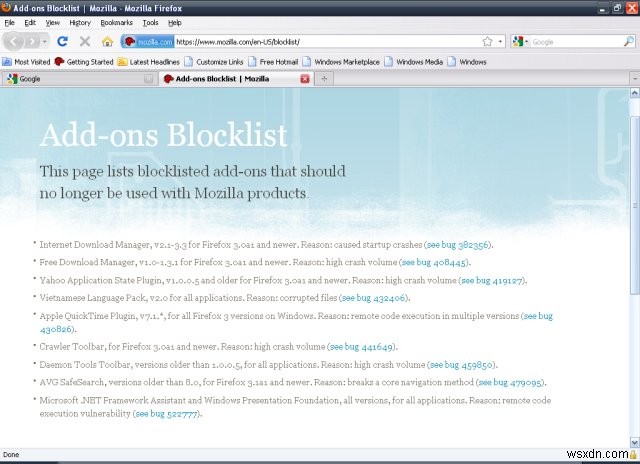Select the Add-ons Blocklist | Mozilla tab
Viewport: 640px width, 464px height.
(x=236, y=79)
